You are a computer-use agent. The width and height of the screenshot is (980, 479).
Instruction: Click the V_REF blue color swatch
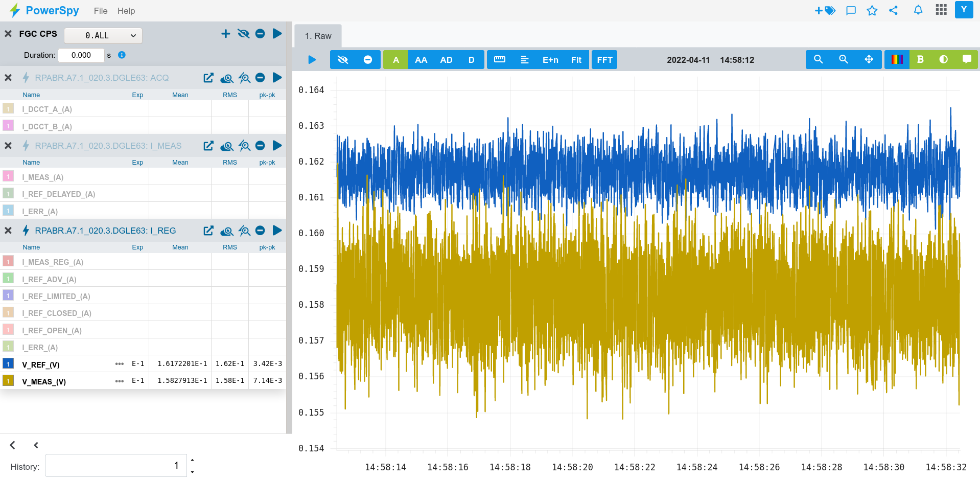(8, 363)
